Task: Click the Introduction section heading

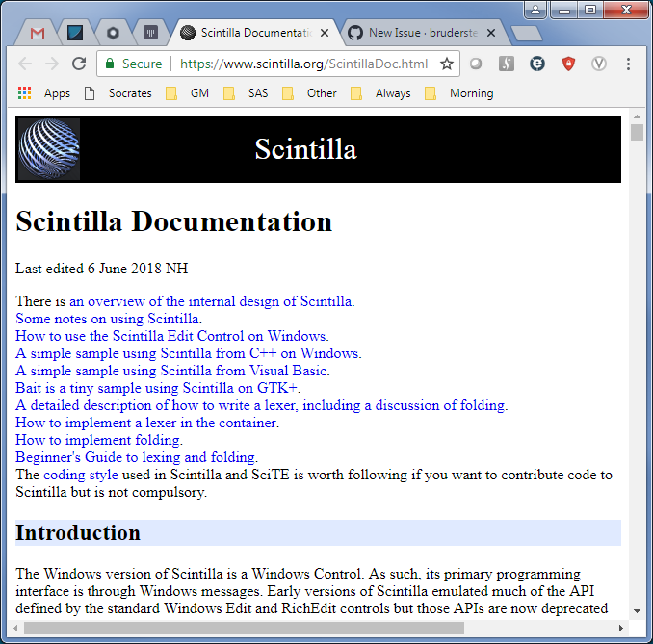Action: tap(78, 533)
